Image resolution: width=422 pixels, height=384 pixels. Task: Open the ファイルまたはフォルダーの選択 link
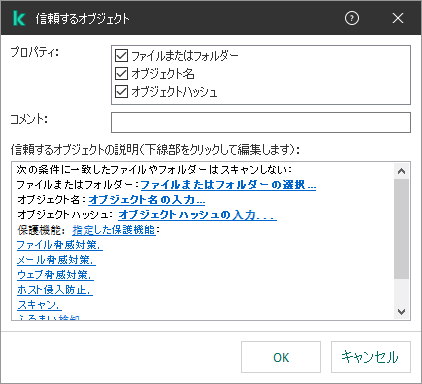coord(228,185)
